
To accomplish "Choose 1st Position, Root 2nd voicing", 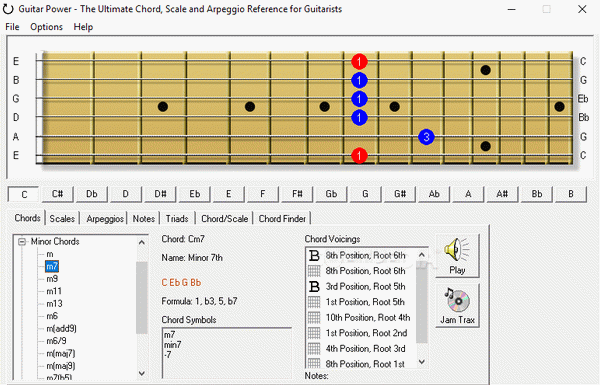I will pyautogui.click(x=366, y=333).
